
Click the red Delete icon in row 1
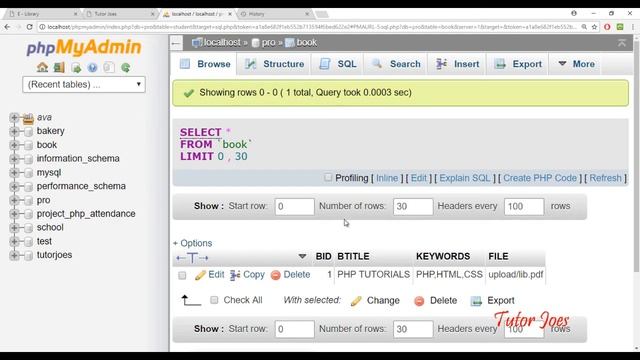(x=276, y=275)
